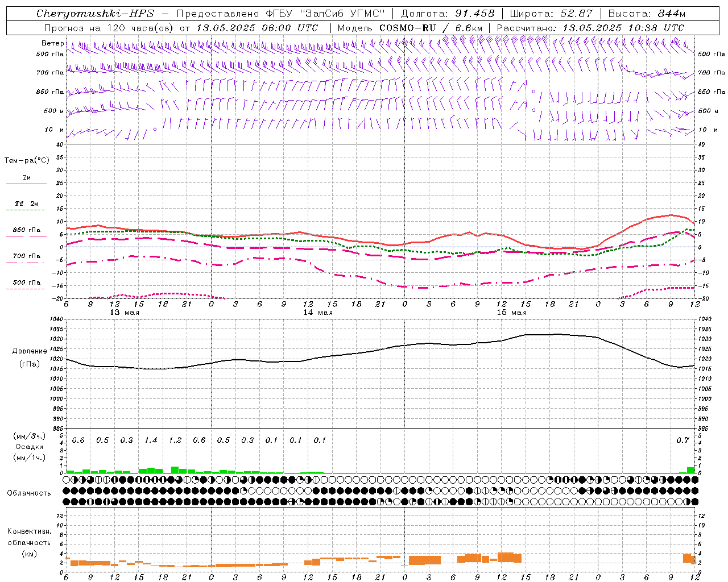
Task: Click the "(мм/3ч.)" unit label
Action: click(29, 436)
